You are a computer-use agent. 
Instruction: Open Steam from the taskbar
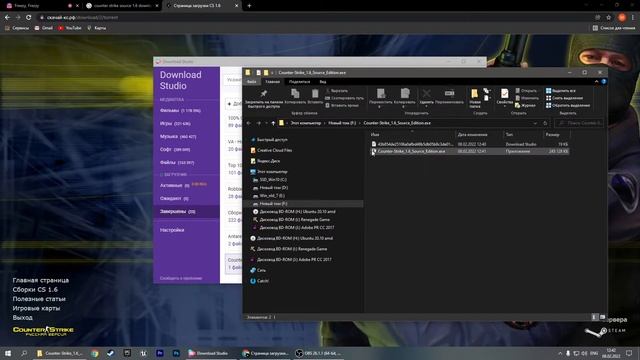click(x=111, y=353)
